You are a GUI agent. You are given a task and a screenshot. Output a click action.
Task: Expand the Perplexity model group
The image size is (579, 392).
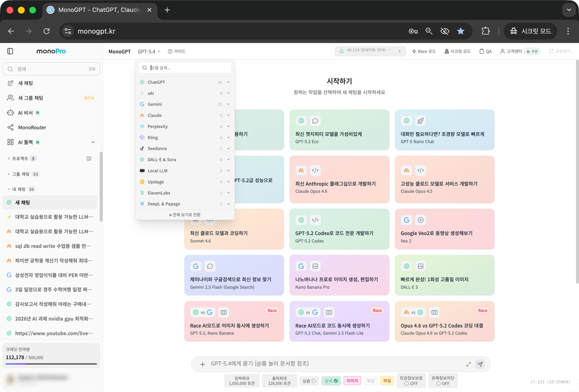tap(185, 126)
